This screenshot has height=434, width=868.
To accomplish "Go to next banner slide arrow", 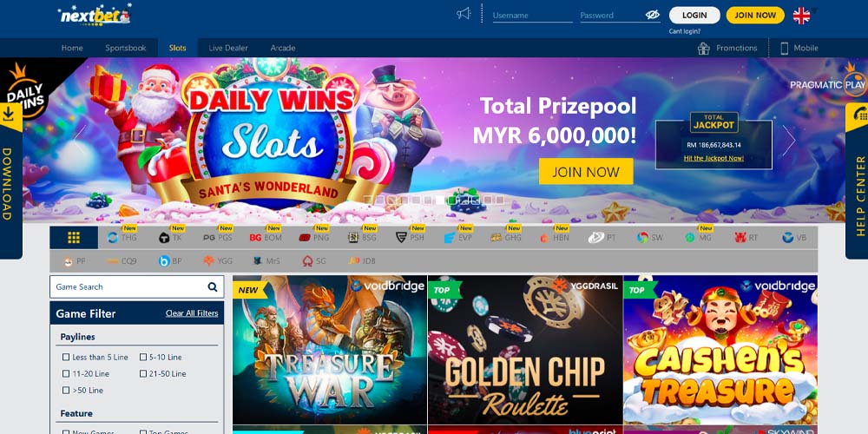I will click(788, 140).
